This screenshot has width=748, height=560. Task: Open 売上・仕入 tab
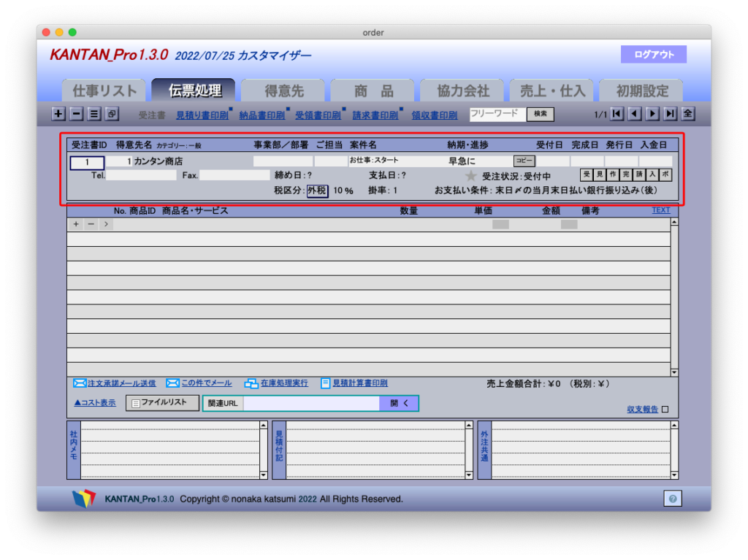pos(552,91)
